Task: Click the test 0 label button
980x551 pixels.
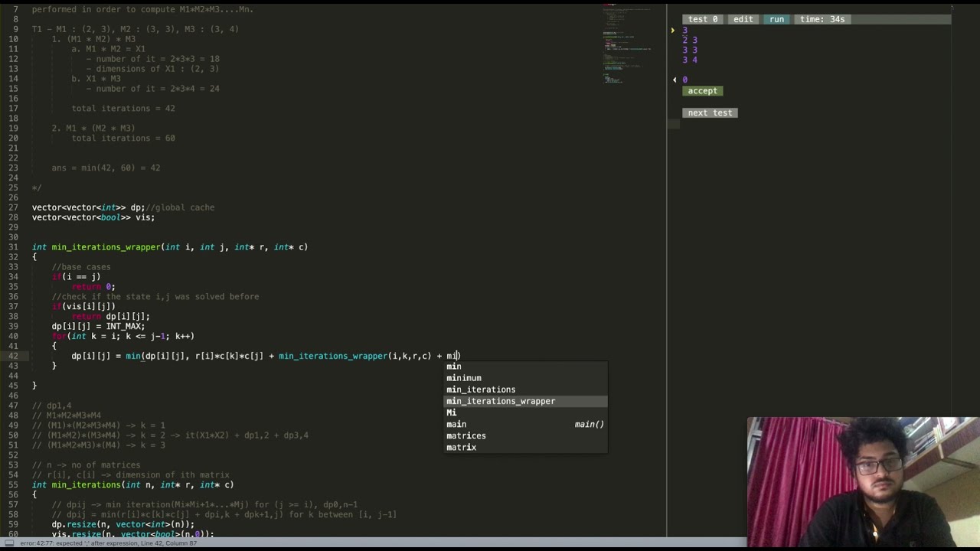Action: (703, 19)
